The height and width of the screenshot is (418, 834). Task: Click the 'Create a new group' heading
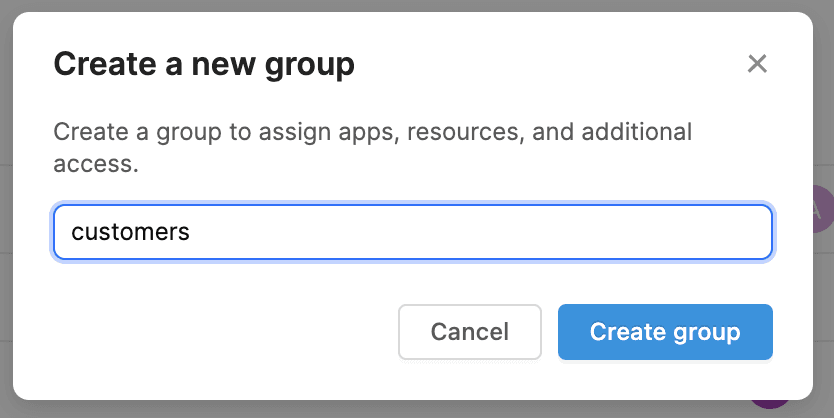coord(203,66)
